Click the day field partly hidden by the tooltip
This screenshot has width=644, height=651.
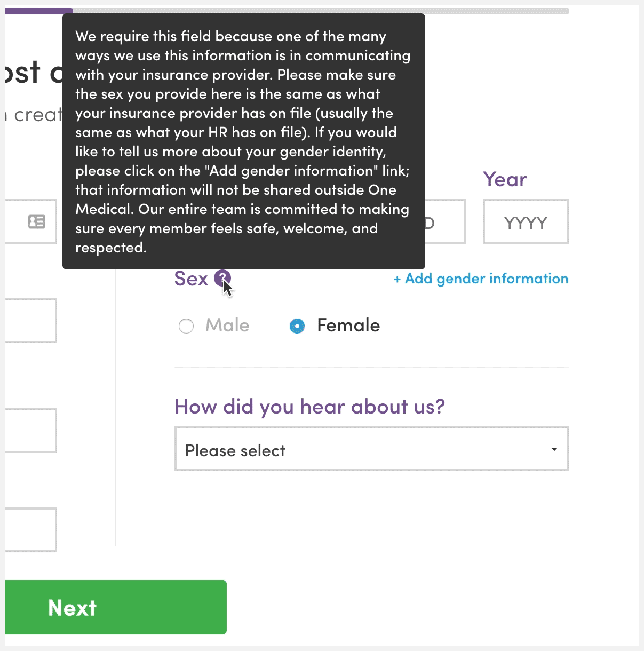coord(445,222)
